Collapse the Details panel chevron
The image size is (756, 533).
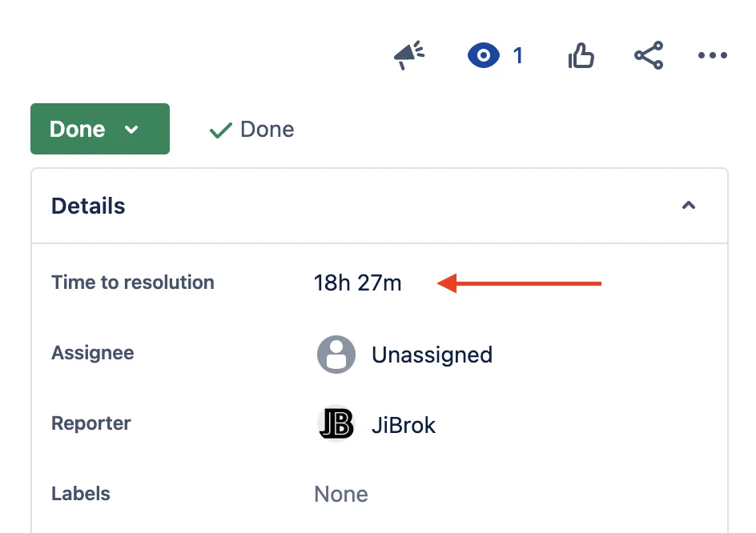[x=689, y=206]
